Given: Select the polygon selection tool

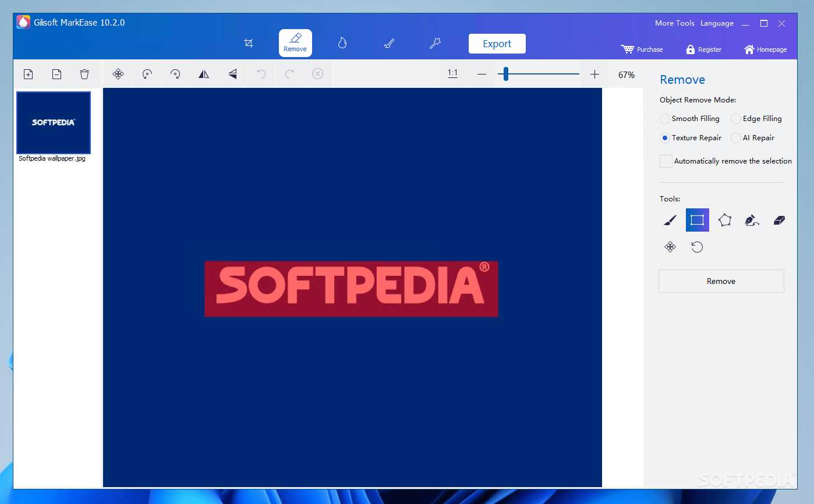Looking at the screenshot, I should tap(725, 220).
